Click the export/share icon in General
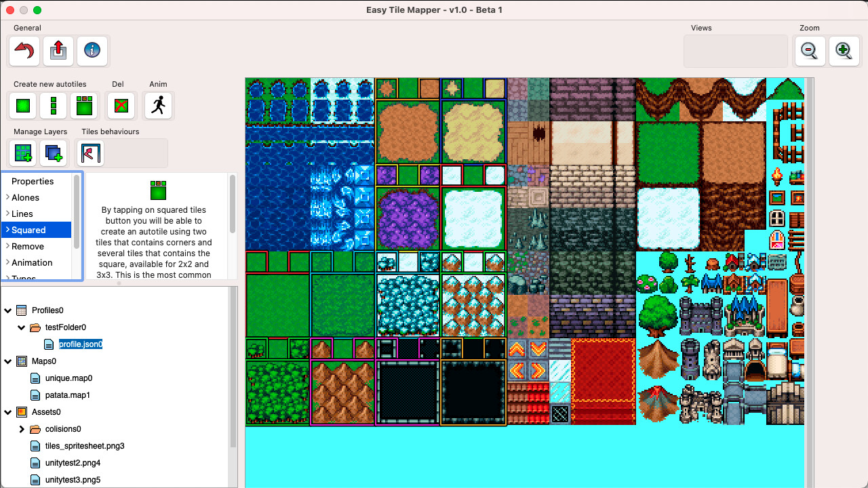This screenshot has width=868, height=488. pyautogui.click(x=58, y=51)
